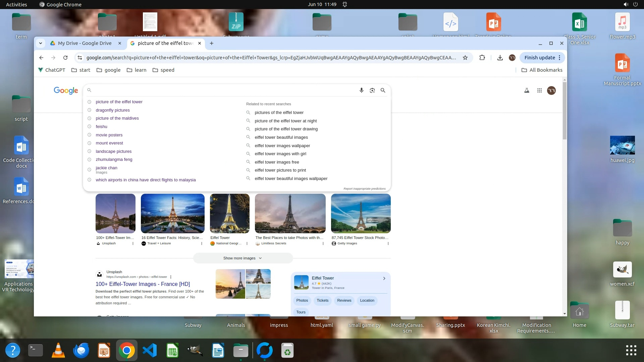Open the google bookmarks folder

(108, 70)
